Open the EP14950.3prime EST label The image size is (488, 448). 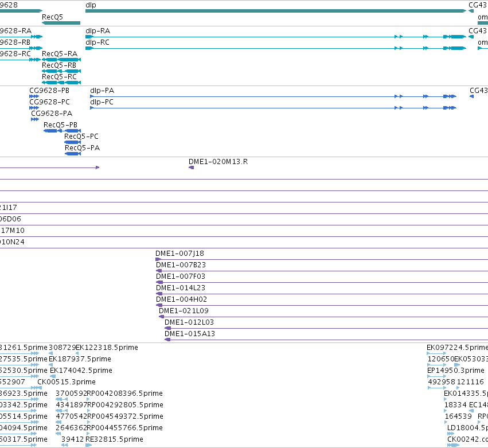(456, 371)
